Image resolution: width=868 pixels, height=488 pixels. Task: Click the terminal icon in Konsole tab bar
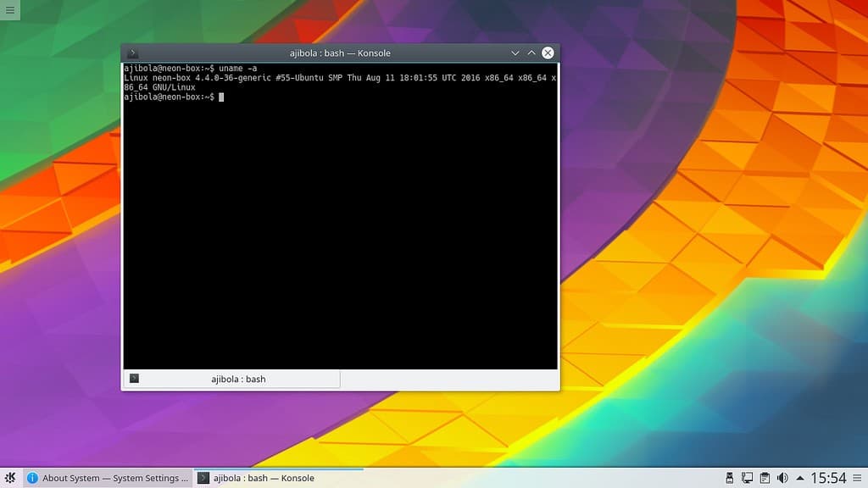tap(134, 379)
